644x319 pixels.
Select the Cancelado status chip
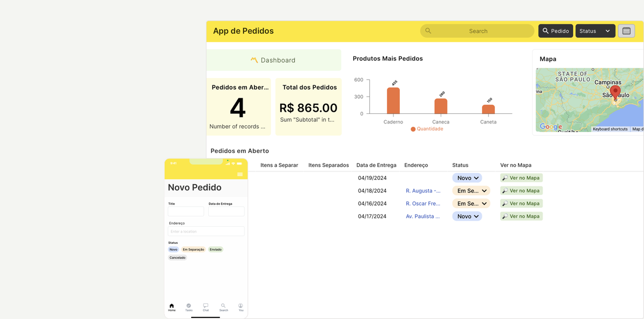[177, 257]
